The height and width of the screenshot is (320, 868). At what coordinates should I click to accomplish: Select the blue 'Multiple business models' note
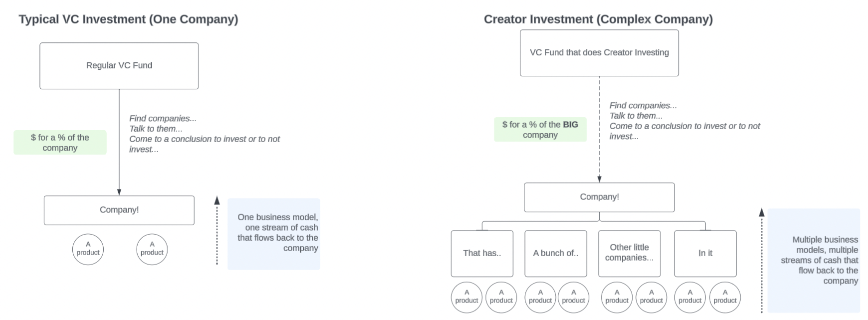(814, 261)
